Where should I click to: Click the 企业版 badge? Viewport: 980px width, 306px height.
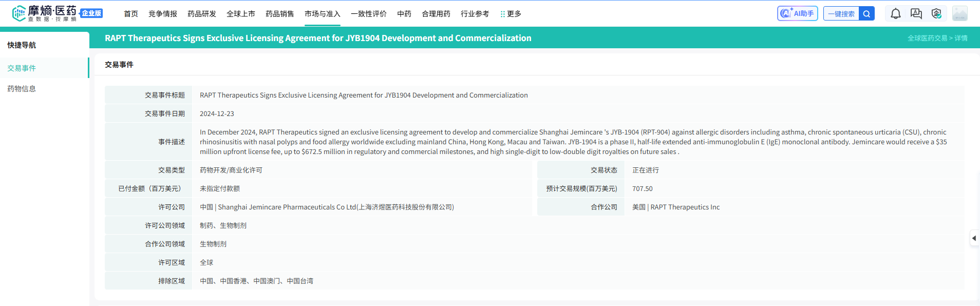pyautogui.click(x=91, y=13)
